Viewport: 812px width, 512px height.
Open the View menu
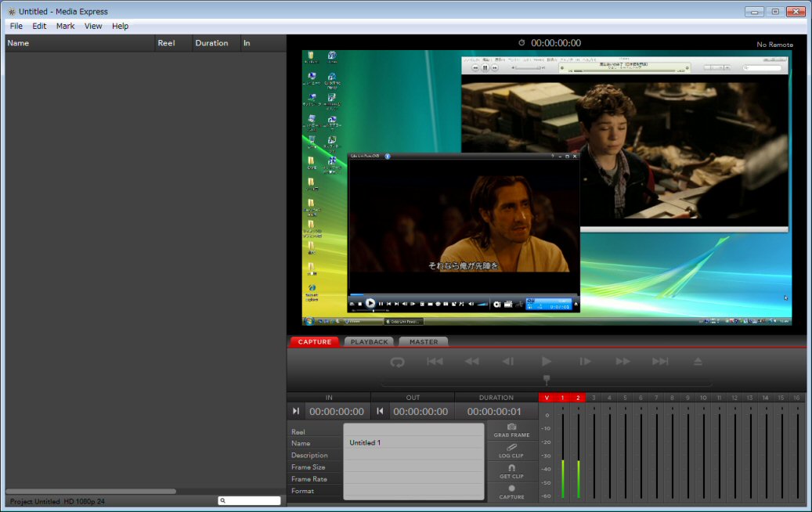point(93,26)
